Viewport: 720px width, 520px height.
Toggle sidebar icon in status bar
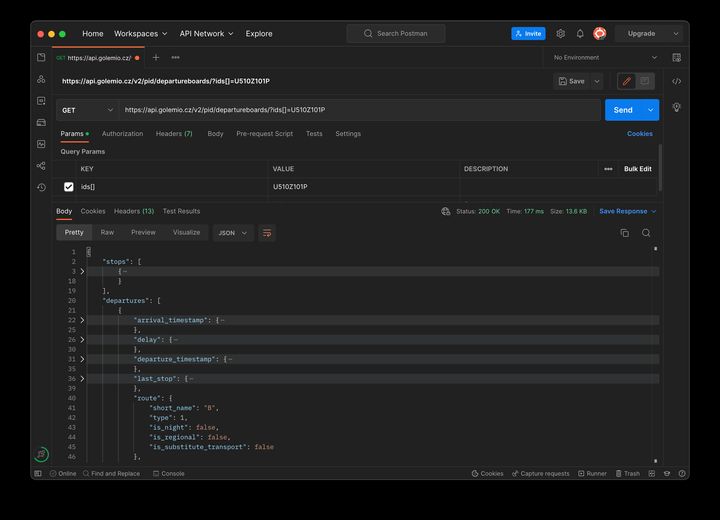pyautogui.click(x=38, y=474)
